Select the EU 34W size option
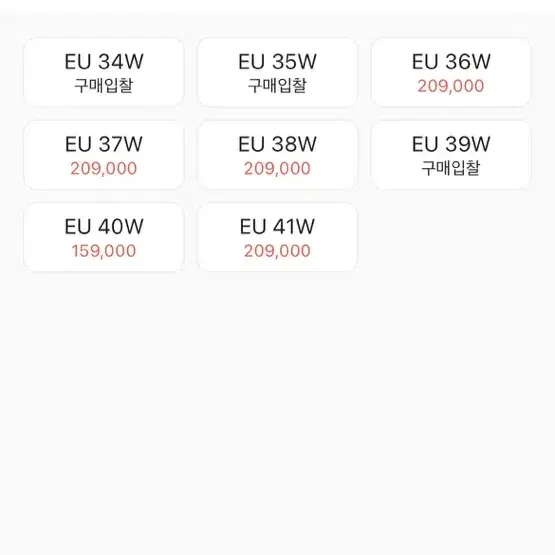Image resolution: width=555 pixels, height=555 pixels. pos(104,72)
